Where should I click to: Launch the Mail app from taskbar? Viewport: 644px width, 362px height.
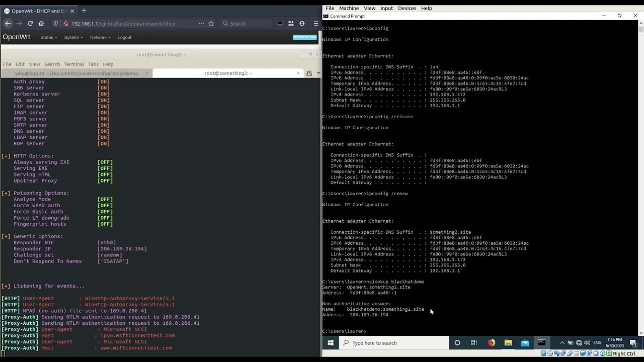525,343
